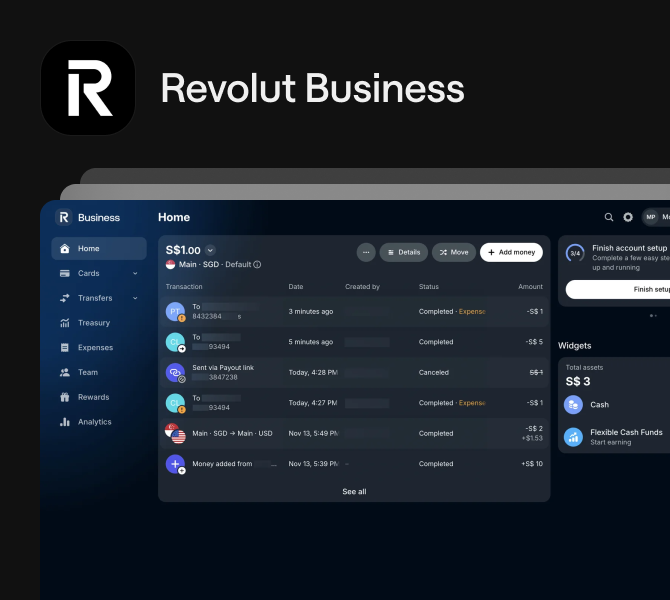The image size is (670, 600).
Task: Click the large Revolut R app logo
Action: click(x=88, y=88)
